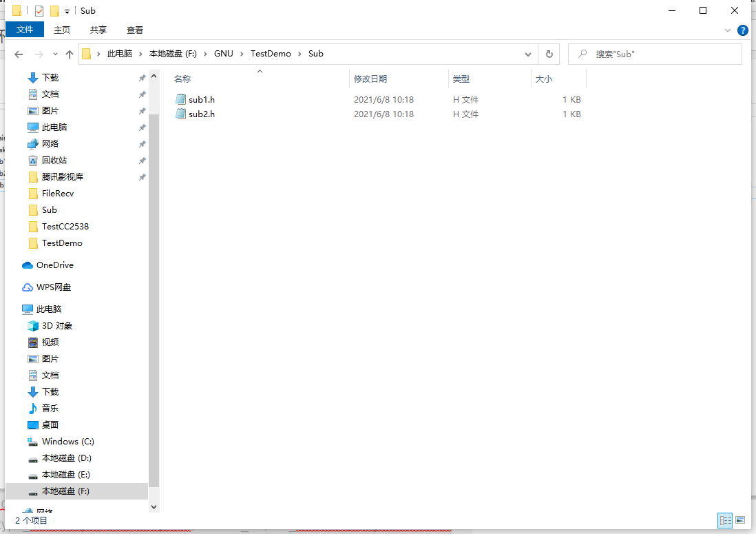
Task: Click the refresh icon in address bar
Action: 549,54
